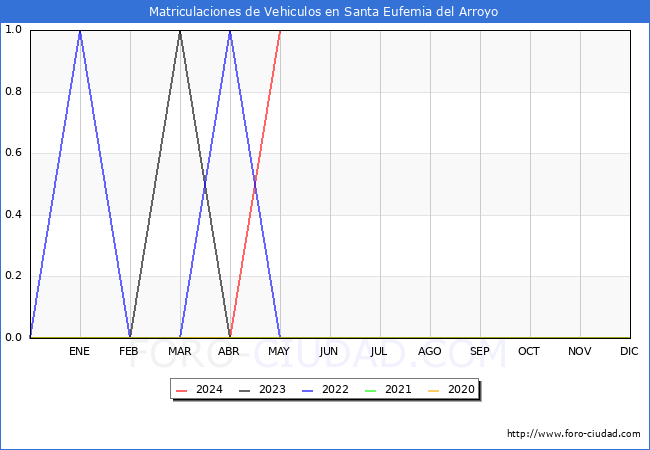
Task: Click the 0.0 y-axis value
Action: point(13,338)
